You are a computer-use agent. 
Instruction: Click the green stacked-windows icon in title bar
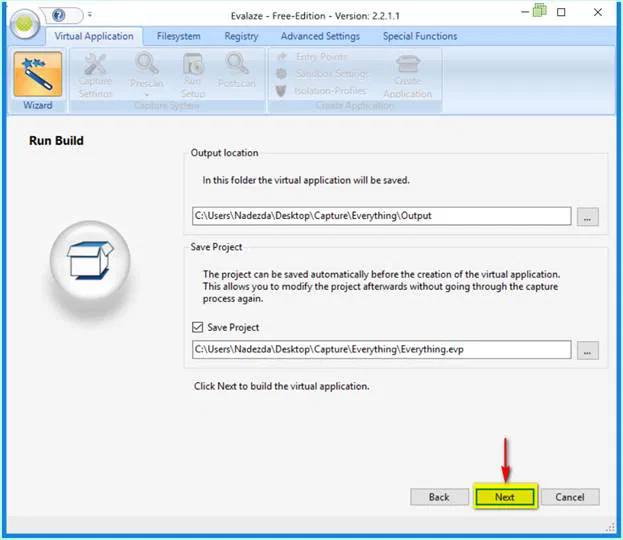tap(540, 10)
